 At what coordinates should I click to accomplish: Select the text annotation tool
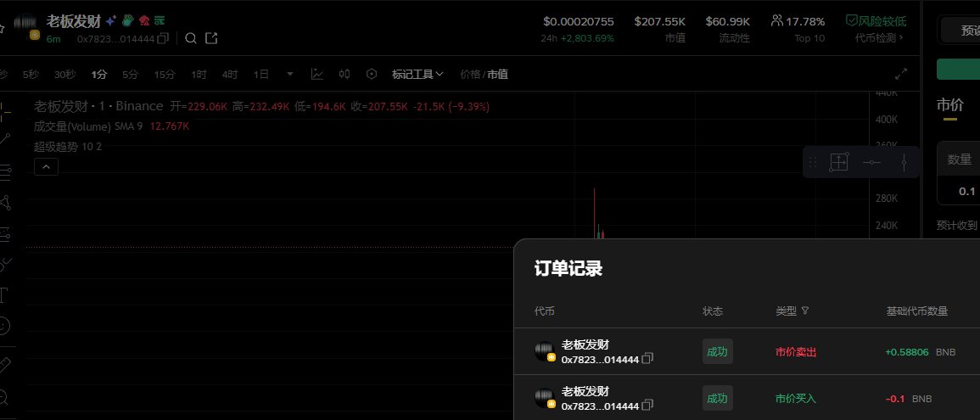tap(3, 295)
